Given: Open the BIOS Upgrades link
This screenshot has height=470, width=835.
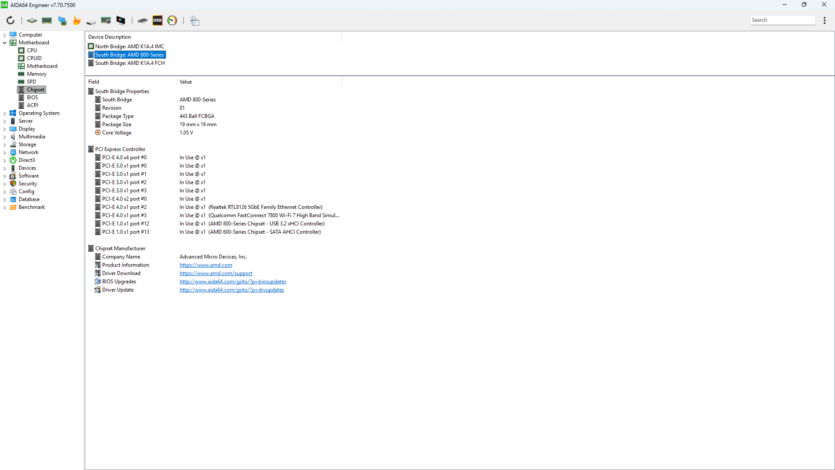Looking at the screenshot, I should (232, 281).
